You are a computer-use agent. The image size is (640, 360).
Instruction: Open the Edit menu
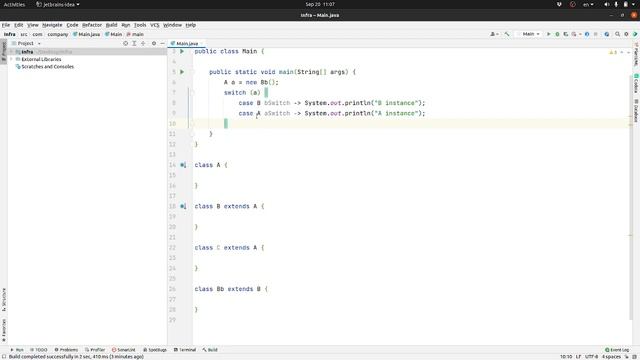[19, 25]
